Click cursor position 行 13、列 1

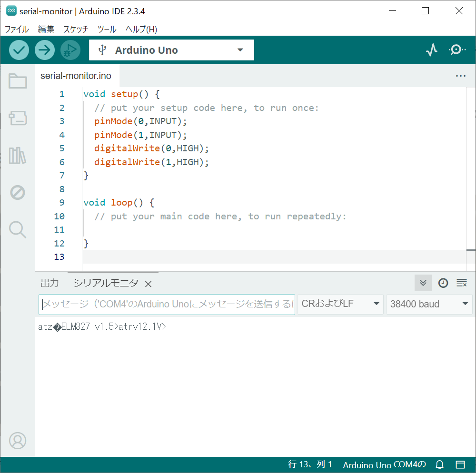tap(310, 464)
